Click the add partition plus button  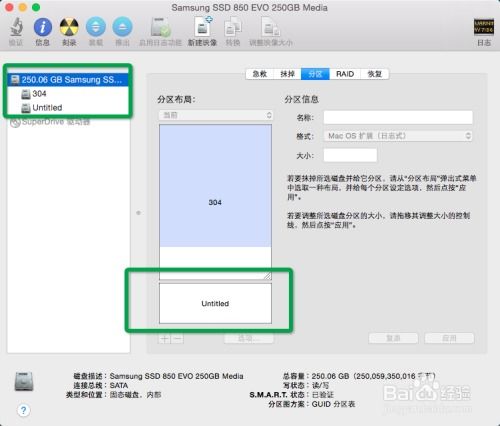point(164,339)
